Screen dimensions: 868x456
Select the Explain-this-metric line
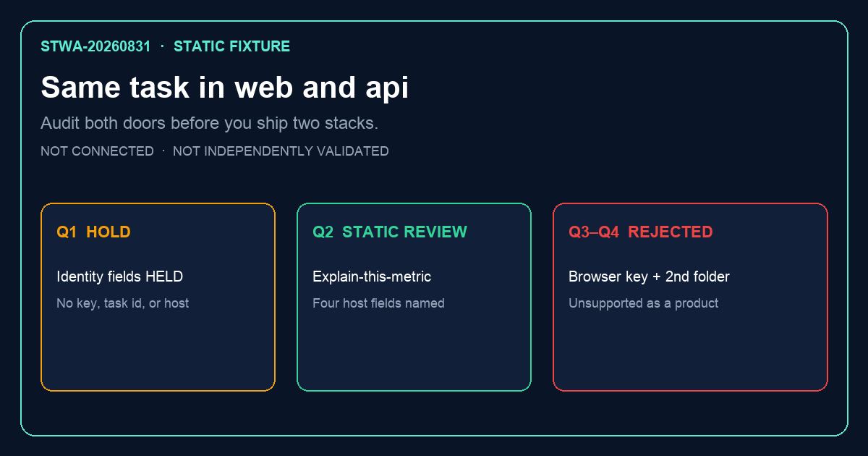pos(372,276)
